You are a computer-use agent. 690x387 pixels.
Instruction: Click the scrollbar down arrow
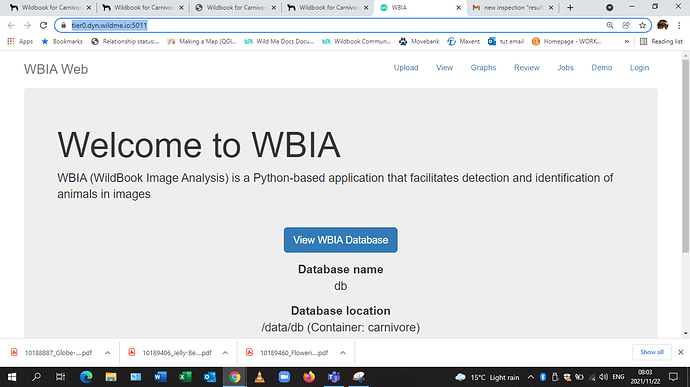pos(686,333)
